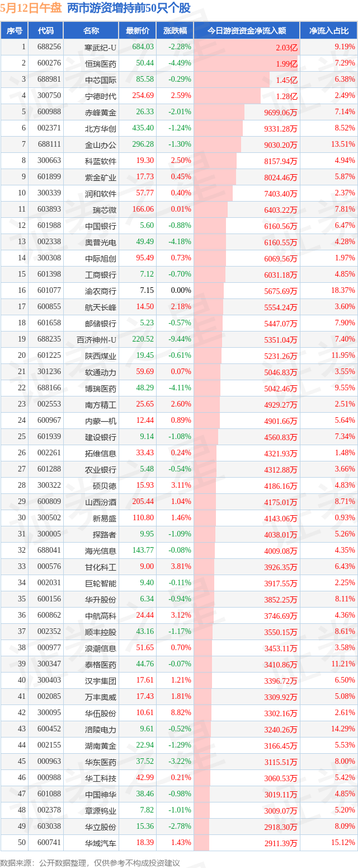
Task: Click 泰格医药 inflow ratio 11.21%
Action: point(343,664)
